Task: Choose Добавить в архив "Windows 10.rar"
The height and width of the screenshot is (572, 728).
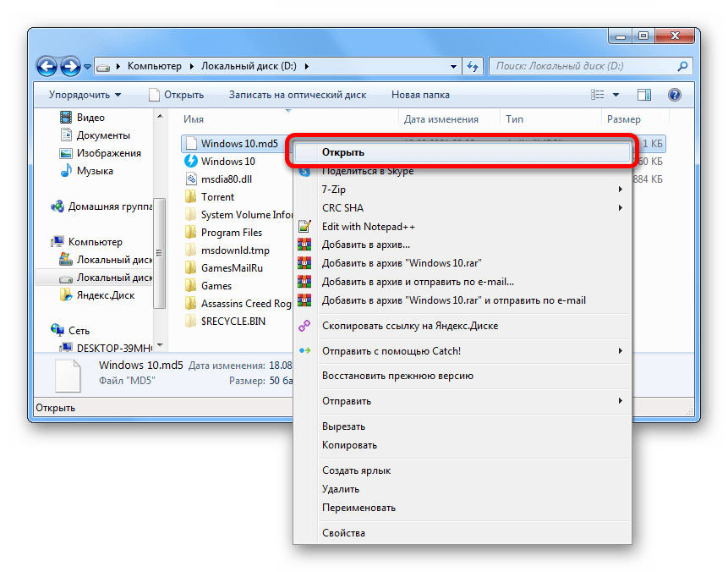Action: pyautogui.click(x=462, y=263)
